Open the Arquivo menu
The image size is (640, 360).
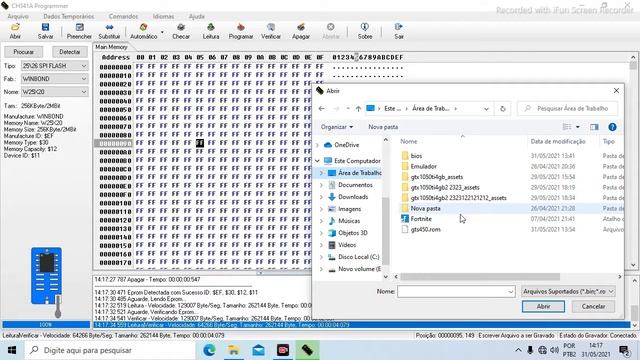(18, 16)
